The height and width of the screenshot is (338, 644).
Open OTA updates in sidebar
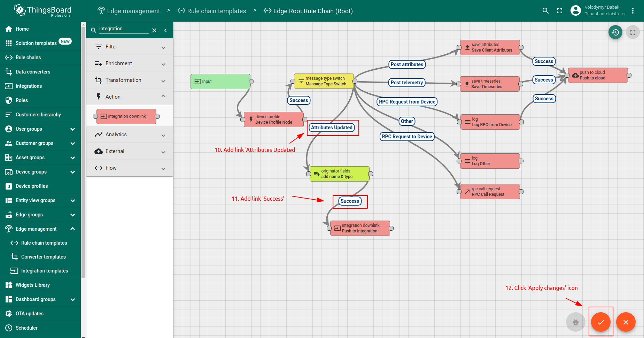tap(40, 314)
